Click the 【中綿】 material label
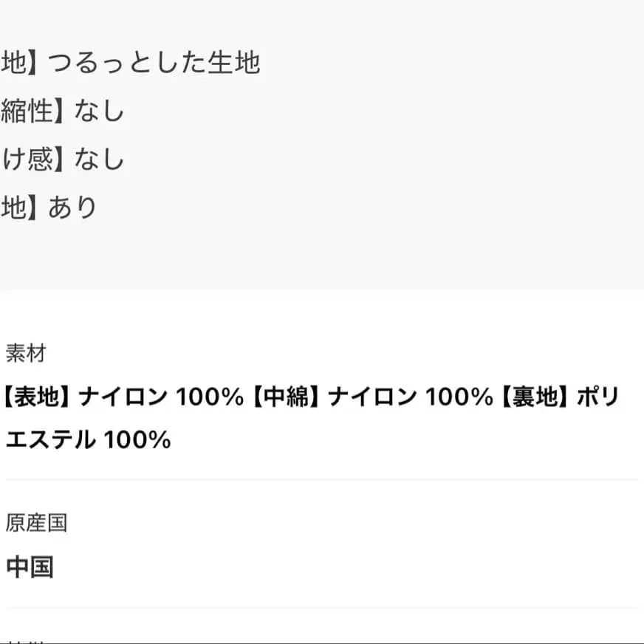The image size is (644, 644). coord(285,398)
